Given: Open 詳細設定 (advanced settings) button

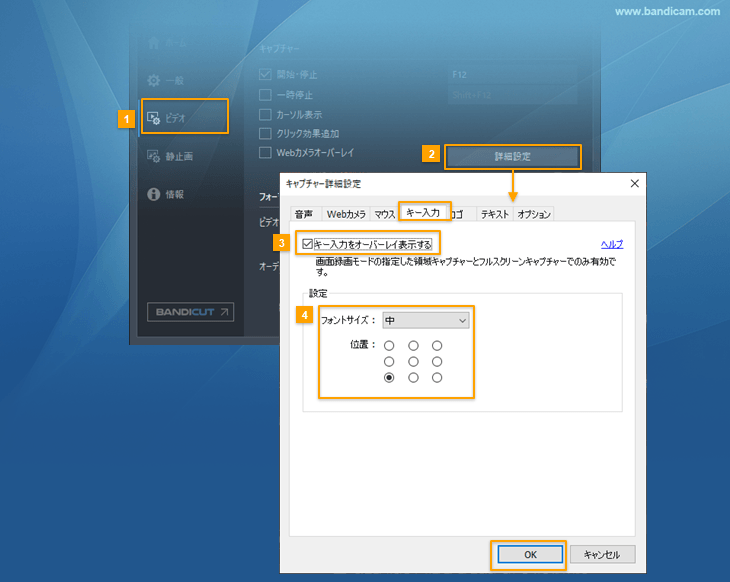Looking at the screenshot, I should [x=513, y=156].
